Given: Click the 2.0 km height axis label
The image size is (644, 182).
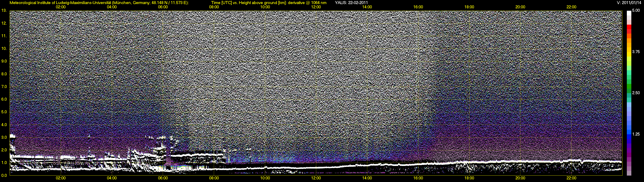Looking at the screenshot, I should 4,150.
